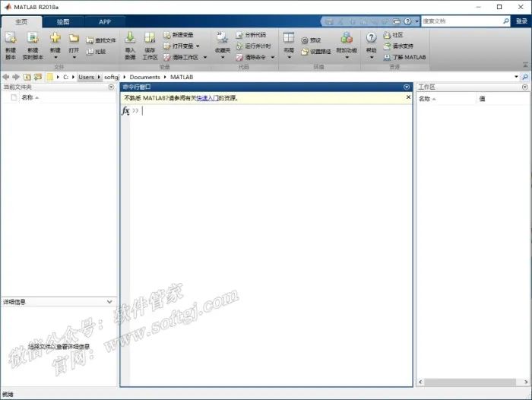Open the Add-Ons (附加功能) dropdown arrow
This screenshot has width=532, height=400.
(347, 57)
